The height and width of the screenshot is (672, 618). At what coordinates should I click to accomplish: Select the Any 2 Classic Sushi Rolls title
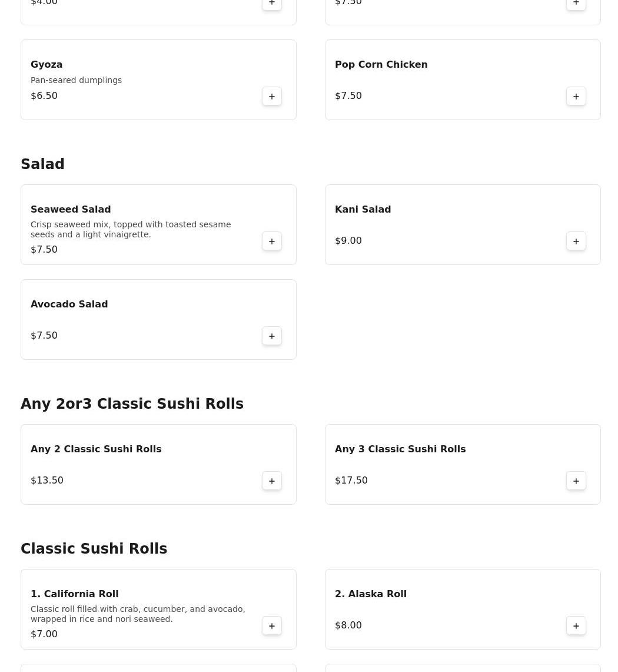(96, 449)
